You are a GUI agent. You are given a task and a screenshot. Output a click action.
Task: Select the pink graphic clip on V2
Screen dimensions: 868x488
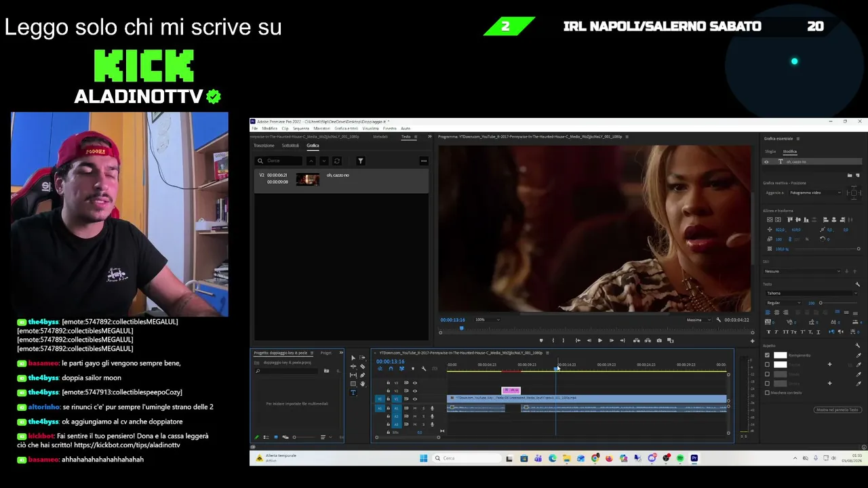pyautogui.click(x=511, y=390)
